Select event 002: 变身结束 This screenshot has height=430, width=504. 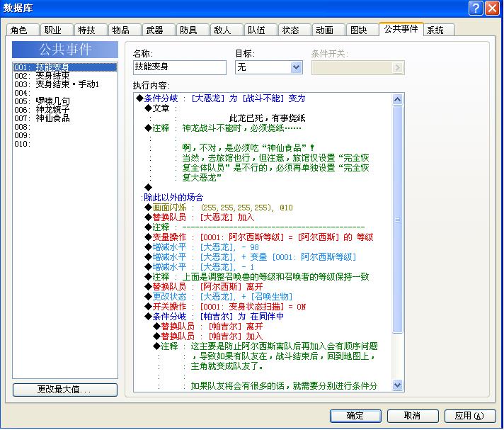[x=65, y=76]
